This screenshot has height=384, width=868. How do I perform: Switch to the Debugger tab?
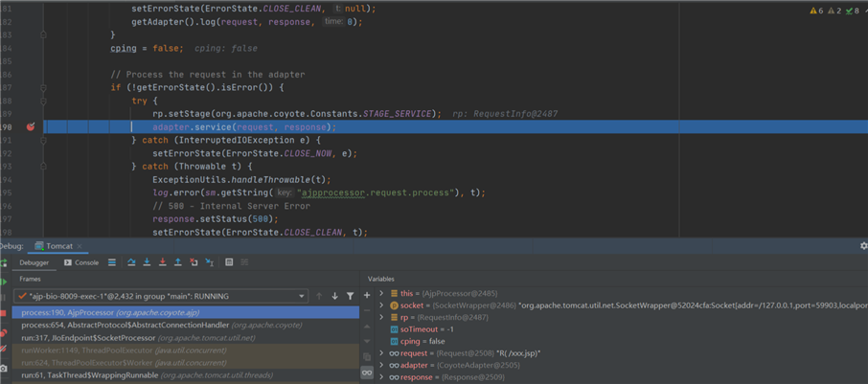pyautogui.click(x=34, y=262)
